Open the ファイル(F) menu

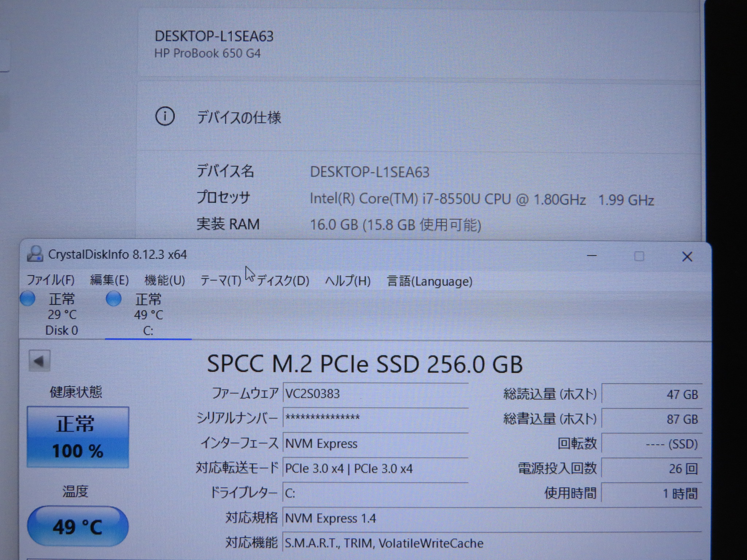[51, 280]
